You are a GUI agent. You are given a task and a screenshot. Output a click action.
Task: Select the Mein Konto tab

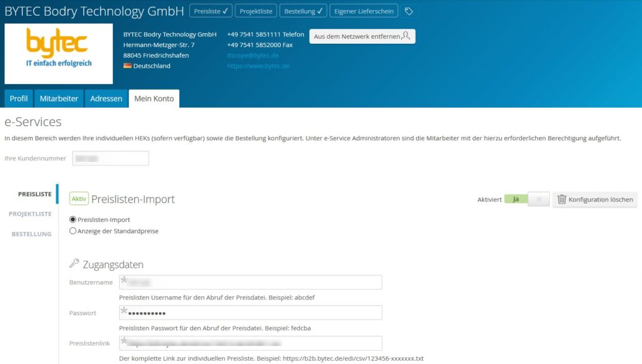point(154,98)
